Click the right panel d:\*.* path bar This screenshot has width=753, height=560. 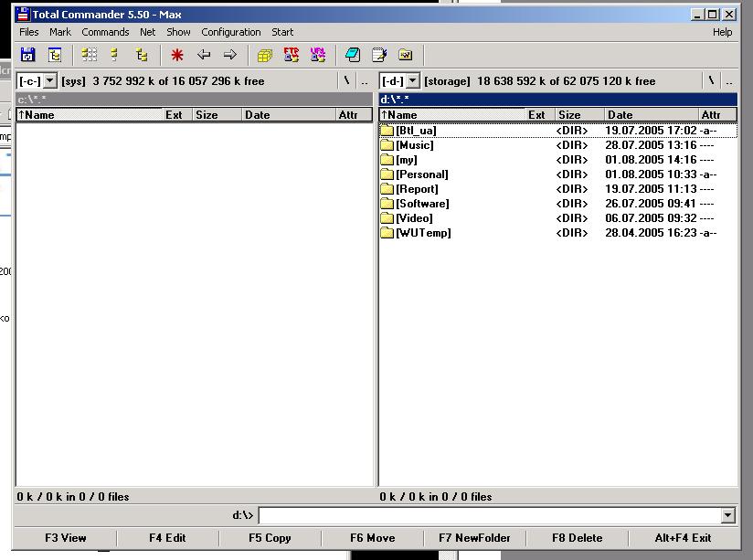click(558, 100)
